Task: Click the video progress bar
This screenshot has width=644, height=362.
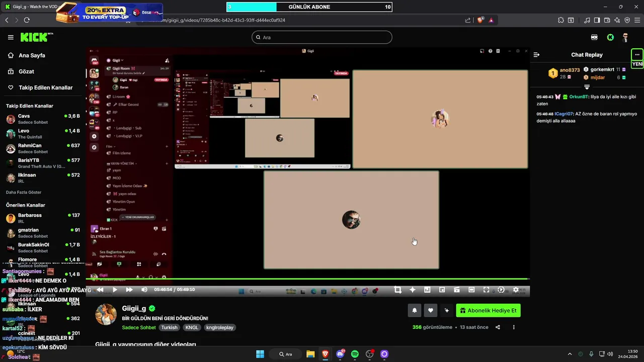Action: pyautogui.click(x=307, y=279)
